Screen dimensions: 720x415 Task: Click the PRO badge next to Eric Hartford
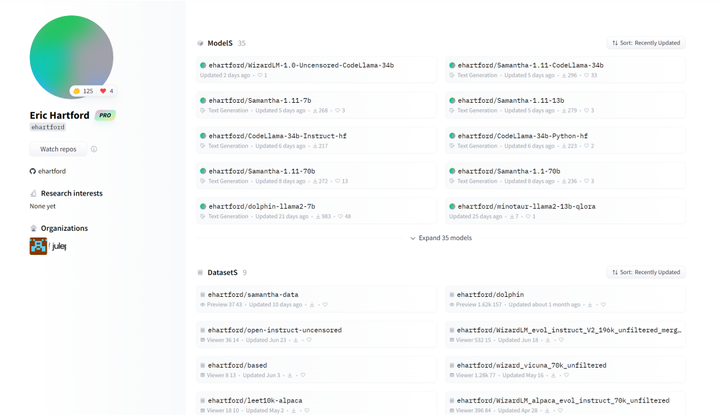105,115
